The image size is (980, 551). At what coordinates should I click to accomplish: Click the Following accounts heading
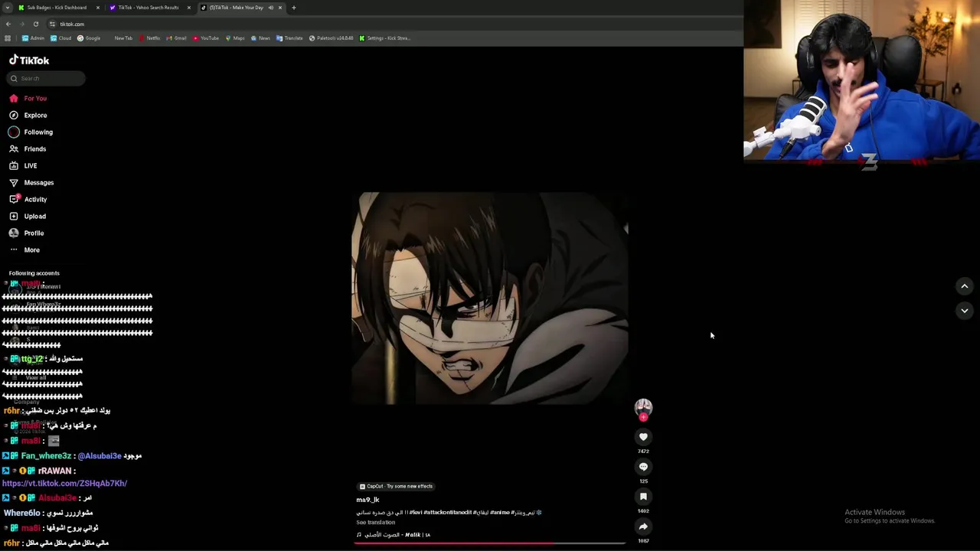pyautogui.click(x=34, y=273)
